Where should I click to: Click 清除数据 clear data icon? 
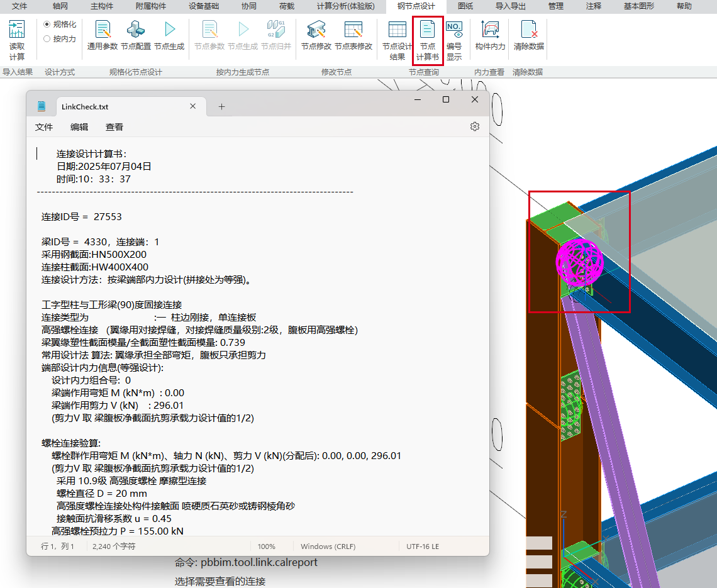click(529, 36)
